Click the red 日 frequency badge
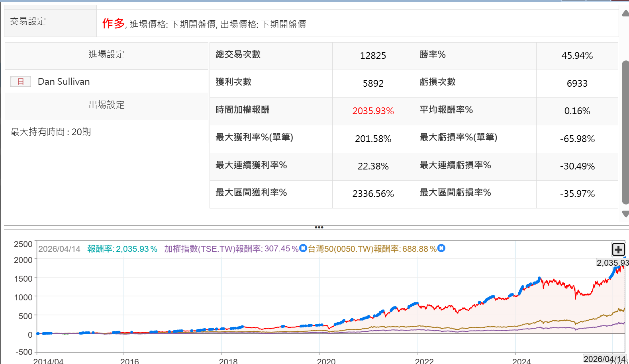Image resolution: width=629 pixels, height=364 pixels. (21, 82)
